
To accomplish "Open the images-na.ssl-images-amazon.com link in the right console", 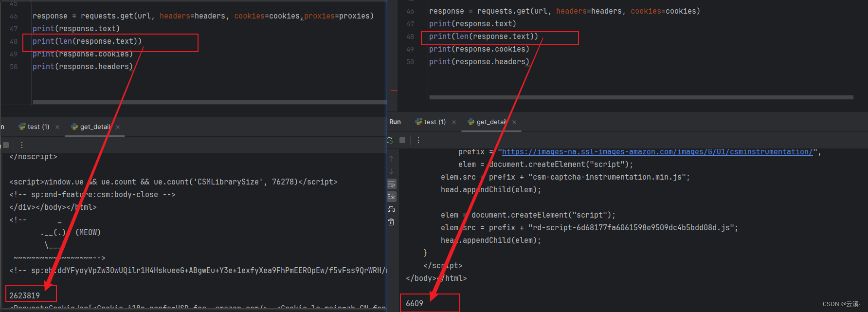I will (657, 152).
